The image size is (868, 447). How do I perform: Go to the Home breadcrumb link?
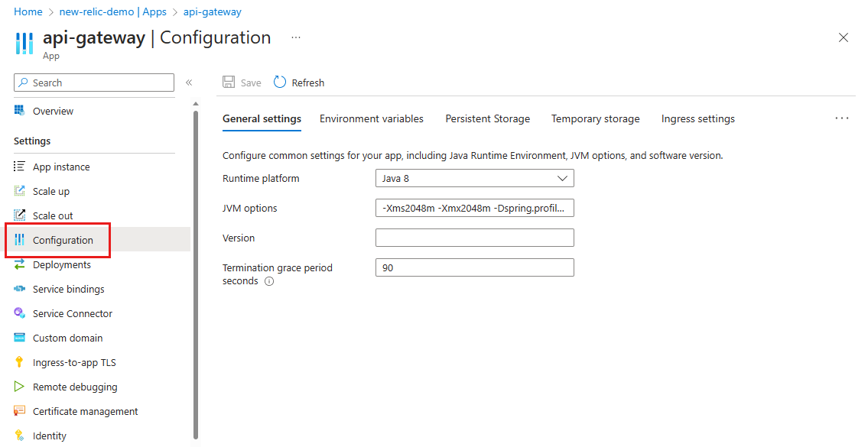point(28,12)
